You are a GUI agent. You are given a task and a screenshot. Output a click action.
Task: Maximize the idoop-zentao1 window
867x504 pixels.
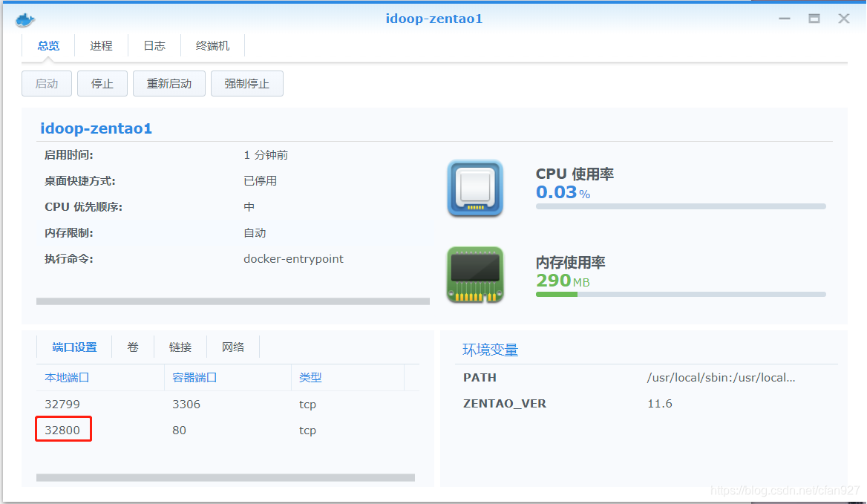pyautogui.click(x=814, y=19)
